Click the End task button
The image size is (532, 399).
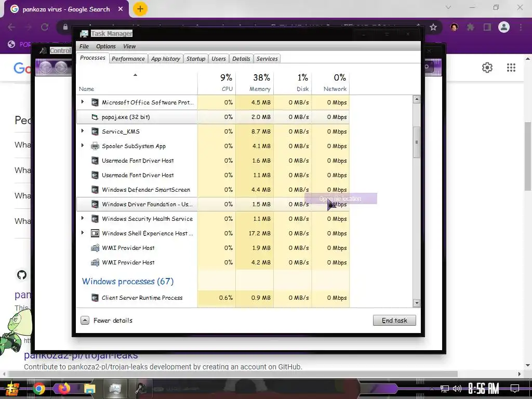coord(394,321)
